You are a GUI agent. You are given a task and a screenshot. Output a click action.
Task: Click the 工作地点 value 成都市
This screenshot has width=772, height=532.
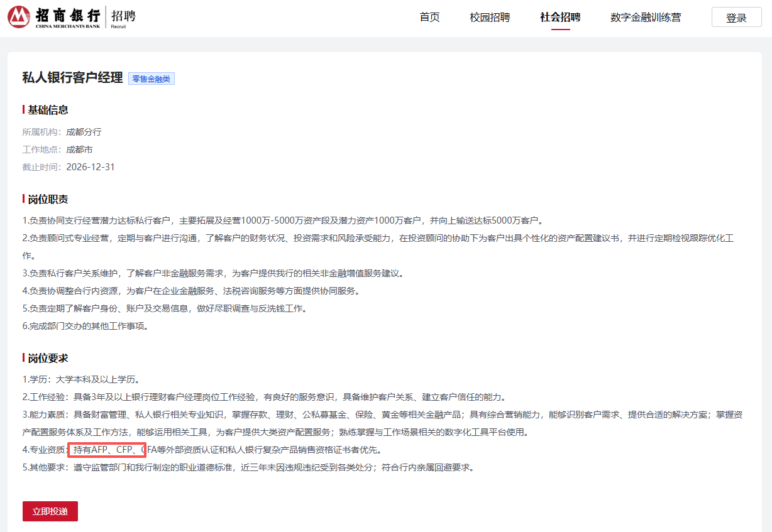tap(79, 149)
